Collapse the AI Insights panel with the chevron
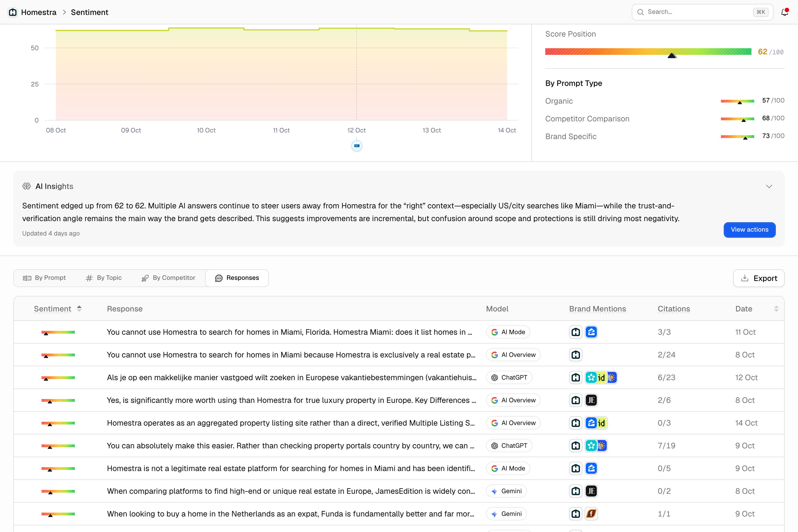The image size is (798, 532). 769,186
